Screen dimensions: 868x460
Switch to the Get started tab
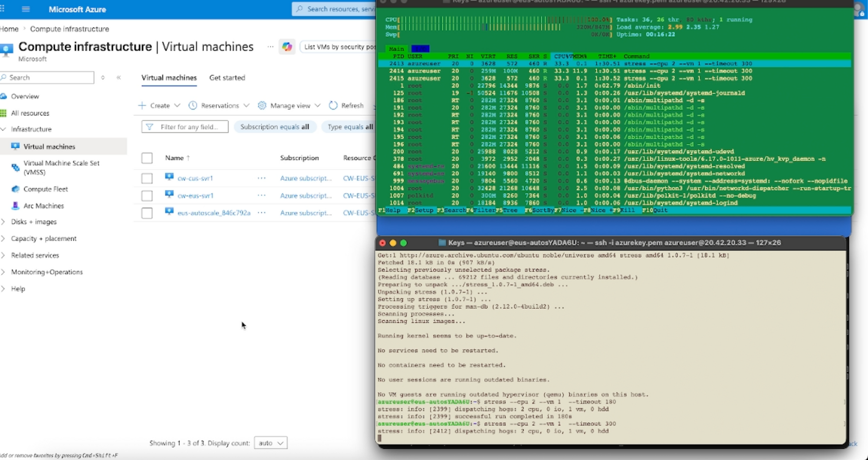pos(227,78)
